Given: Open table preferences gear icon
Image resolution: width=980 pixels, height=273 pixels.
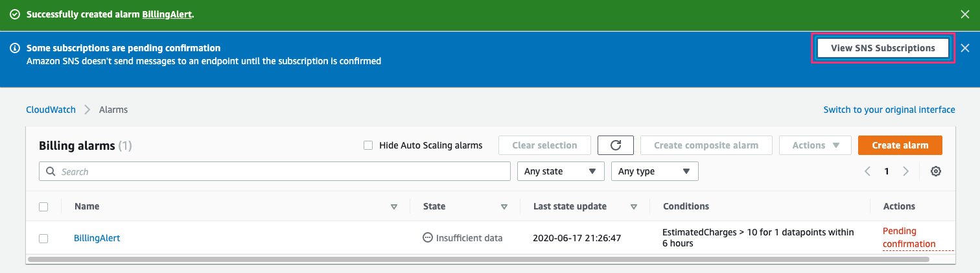Looking at the screenshot, I should (935, 172).
